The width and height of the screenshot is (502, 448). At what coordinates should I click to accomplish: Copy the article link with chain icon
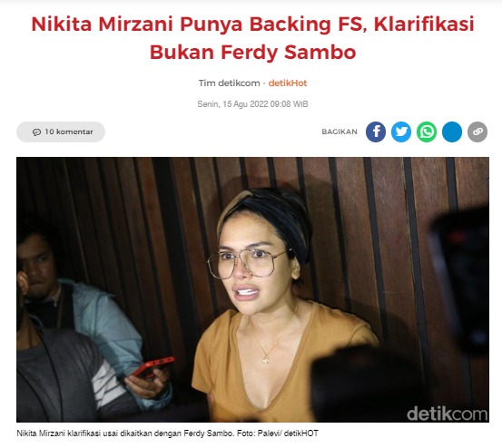pyautogui.click(x=477, y=131)
